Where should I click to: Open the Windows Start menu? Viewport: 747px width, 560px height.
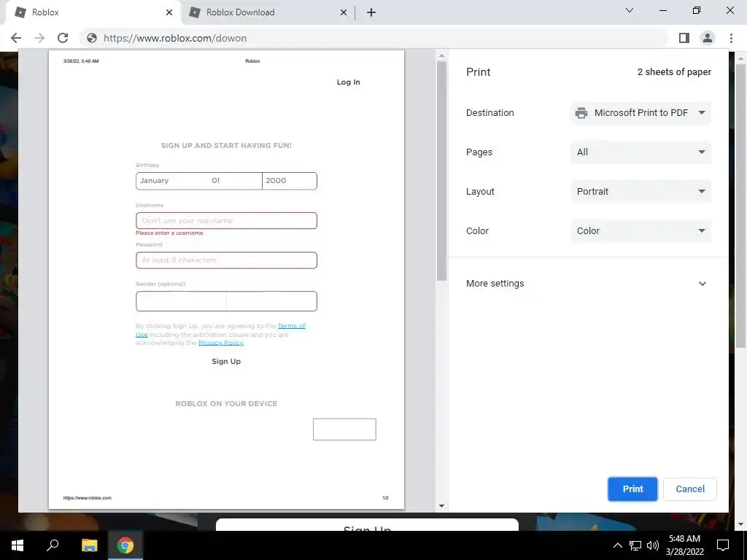[18, 545]
